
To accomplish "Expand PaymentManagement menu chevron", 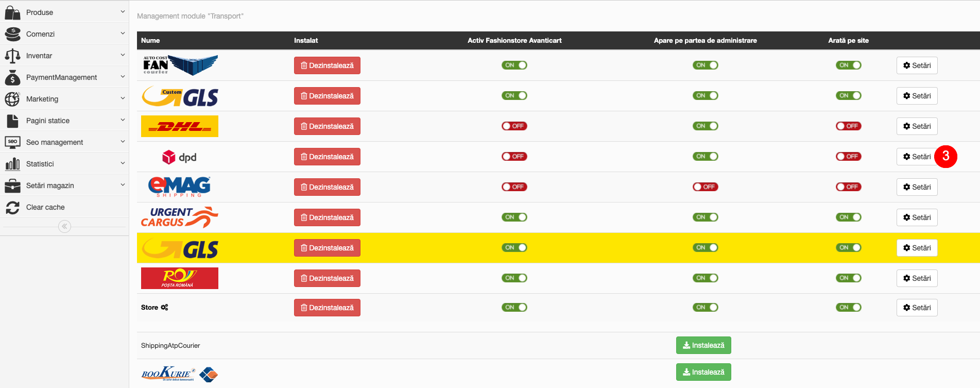I will click(123, 76).
